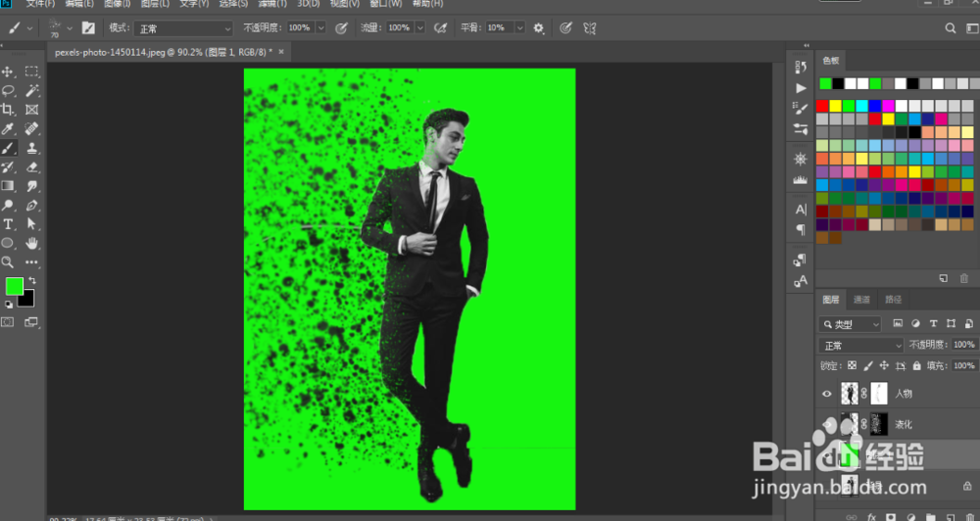980x521 pixels.
Task: Swap foreground and background colors
Action: [32, 281]
